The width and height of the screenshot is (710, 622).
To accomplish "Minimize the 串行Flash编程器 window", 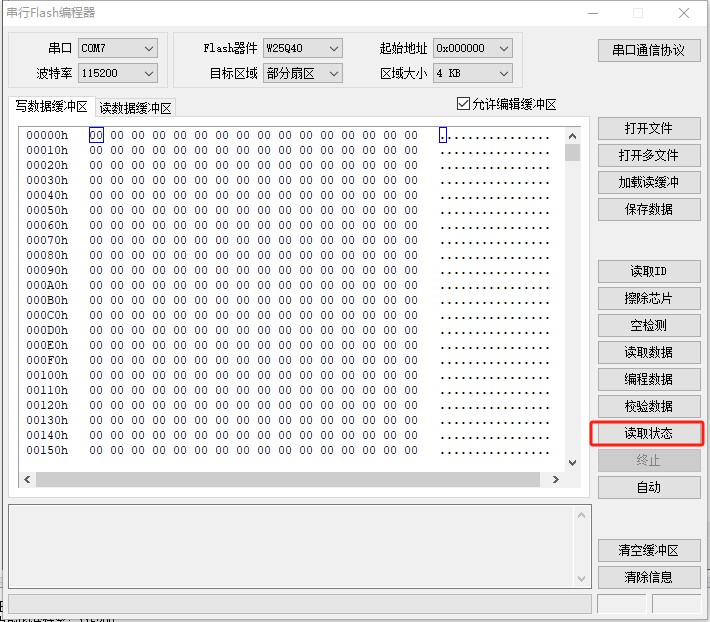I will coord(593,13).
